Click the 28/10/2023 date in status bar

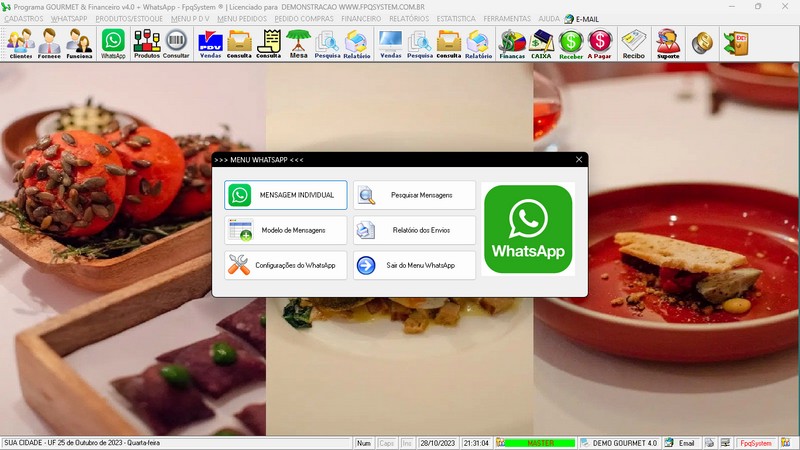437,443
